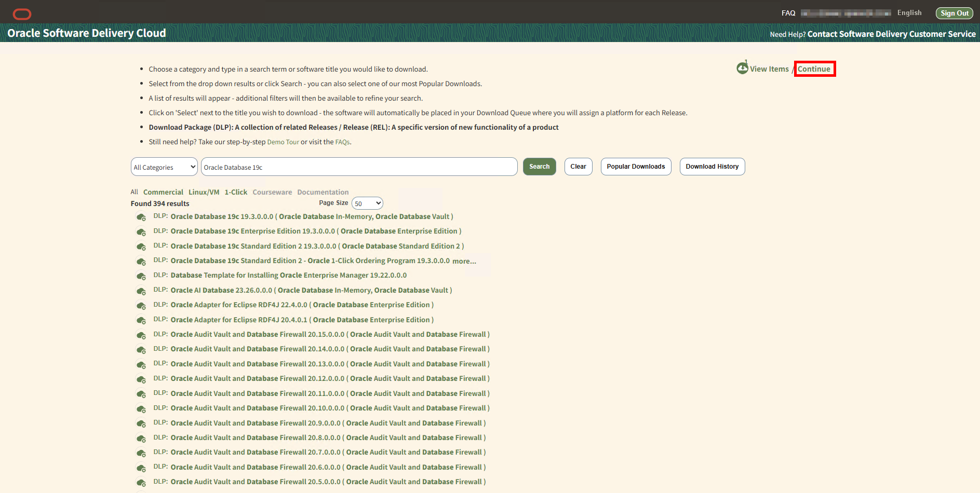Image resolution: width=980 pixels, height=493 pixels.
Task: Focus the search field containing Oracle Database 19c
Action: [x=359, y=167]
